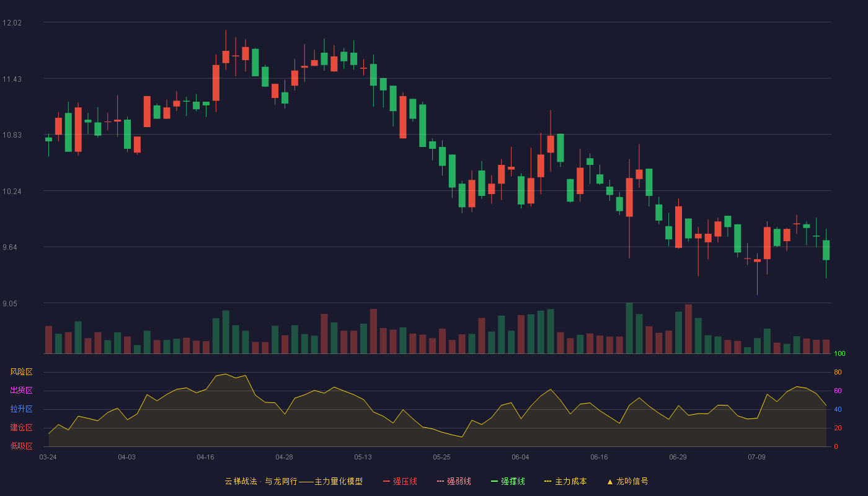
Task: Click the indicator line peak near 04-19
Action: pos(225,374)
